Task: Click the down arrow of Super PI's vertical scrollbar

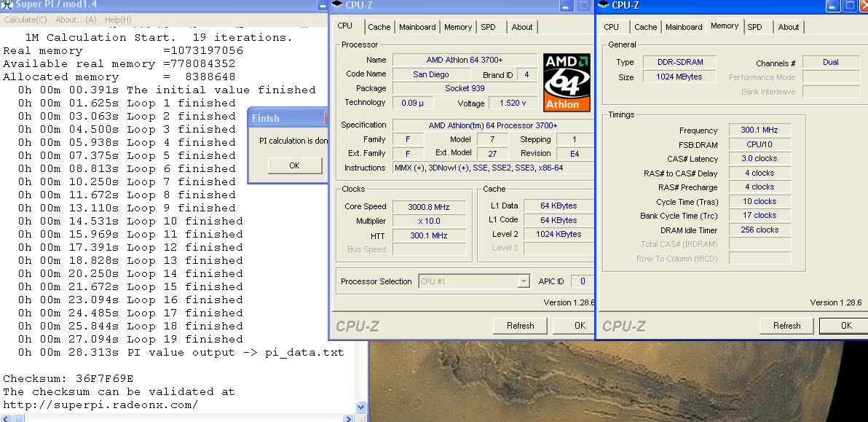Action: click(x=361, y=407)
